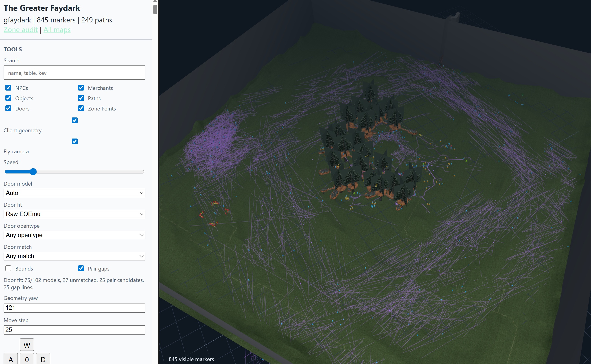The image size is (591, 364).
Task: Open the Zone audit link
Action: [x=20, y=30]
